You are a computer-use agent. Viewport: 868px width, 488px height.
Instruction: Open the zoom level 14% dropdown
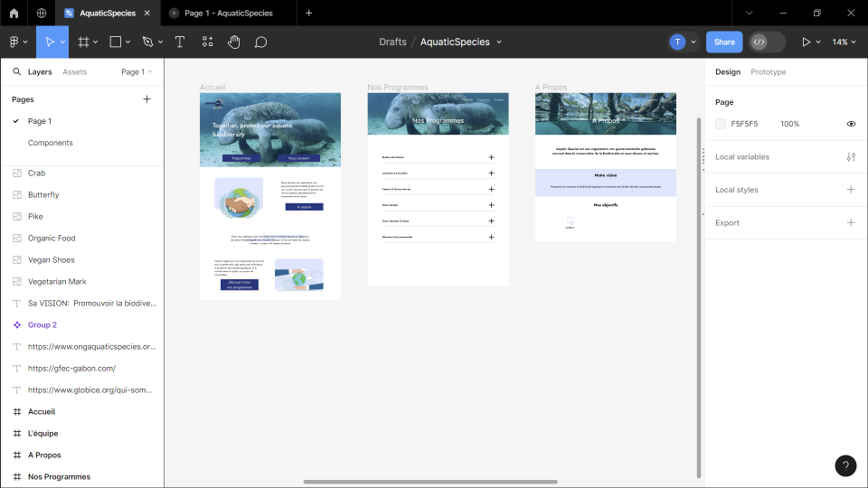tap(844, 42)
